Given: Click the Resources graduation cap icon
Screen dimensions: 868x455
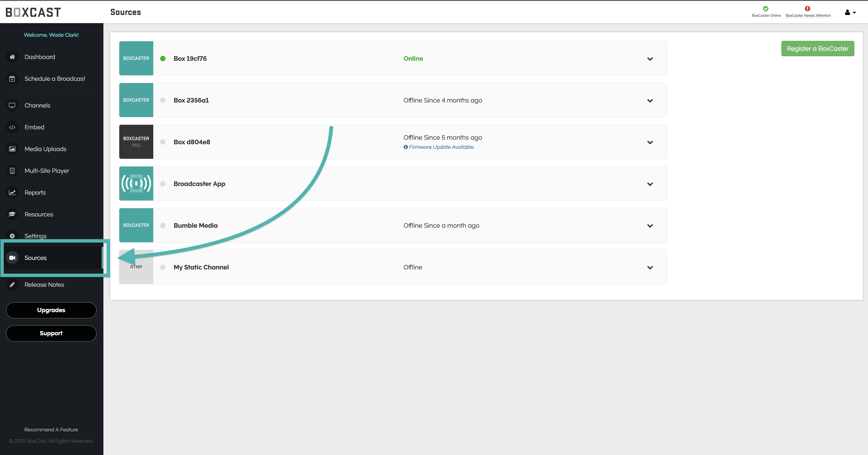Looking at the screenshot, I should pos(12,214).
